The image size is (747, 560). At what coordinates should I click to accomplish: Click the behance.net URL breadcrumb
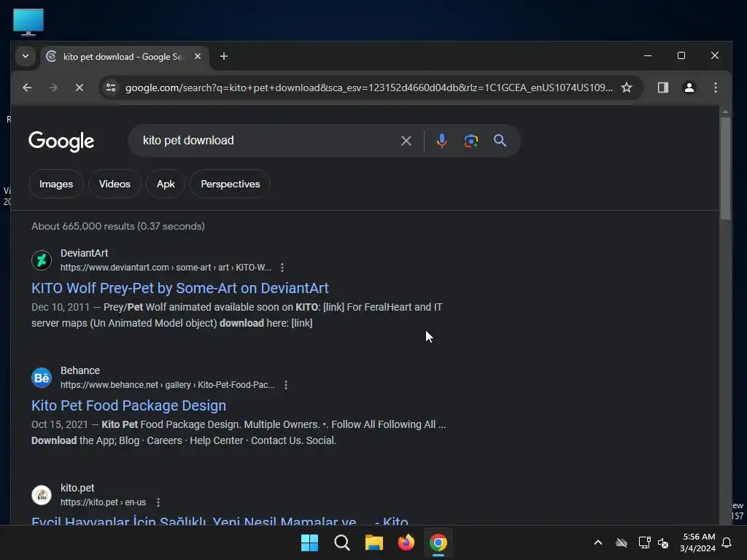point(167,385)
